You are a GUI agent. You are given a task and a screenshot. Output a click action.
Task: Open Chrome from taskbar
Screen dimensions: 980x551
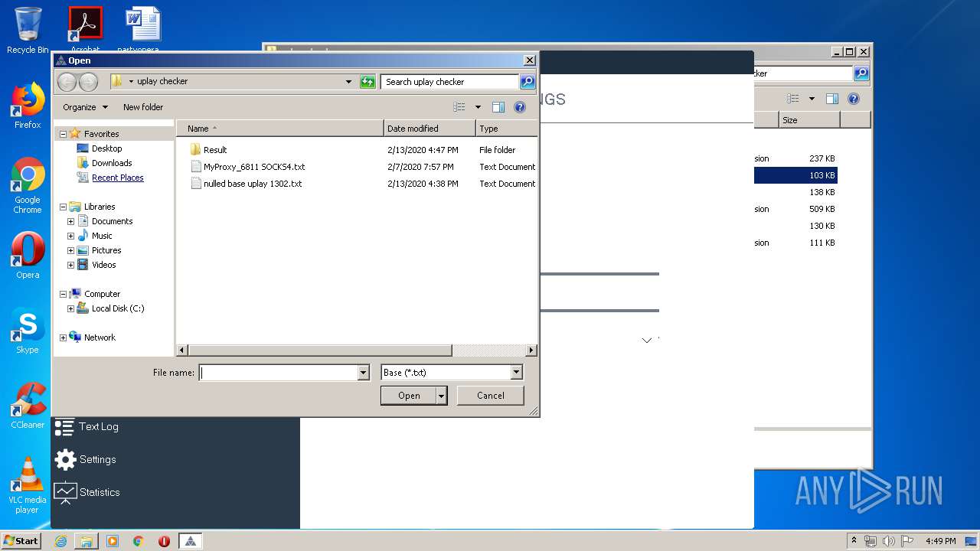pos(139,541)
